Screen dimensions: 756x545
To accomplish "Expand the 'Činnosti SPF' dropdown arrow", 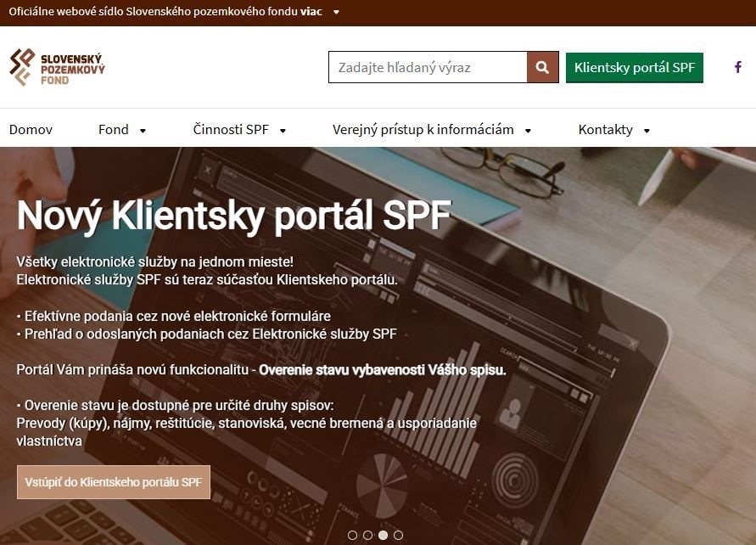I will [283, 131].
